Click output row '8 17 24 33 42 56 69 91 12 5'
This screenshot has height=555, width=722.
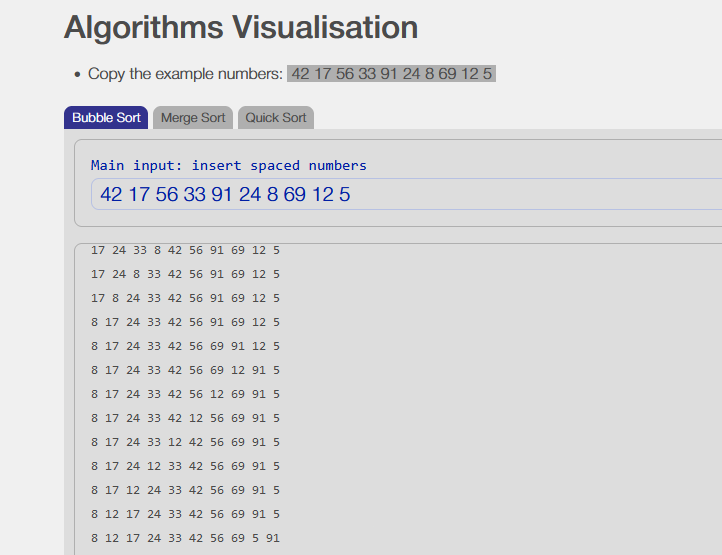(185, 346)
